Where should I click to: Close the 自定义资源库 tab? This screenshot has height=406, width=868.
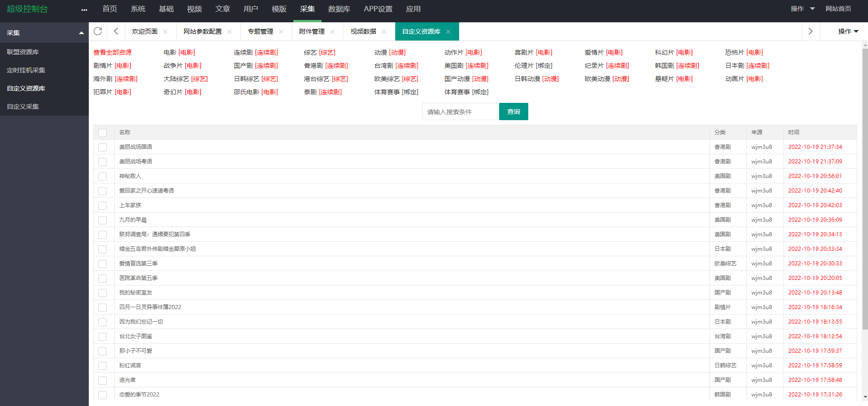coord(448,31)
